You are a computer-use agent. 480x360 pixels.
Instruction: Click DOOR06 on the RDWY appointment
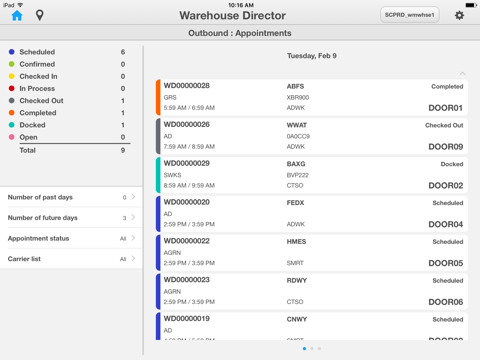[x=446, y=302]
